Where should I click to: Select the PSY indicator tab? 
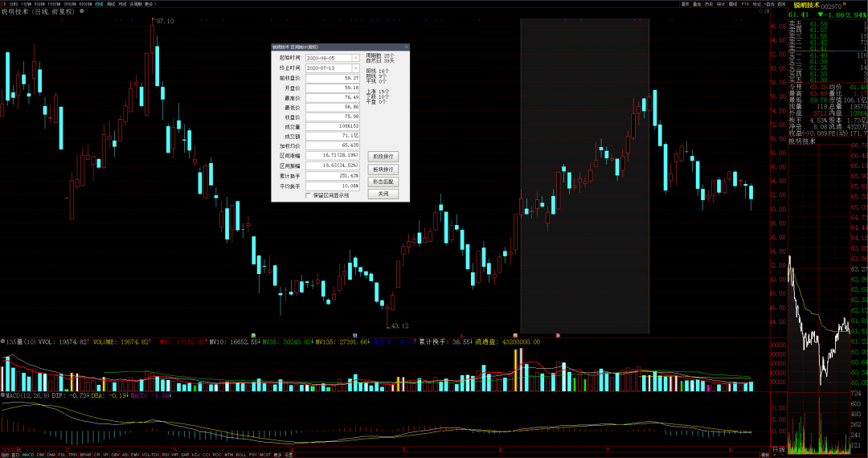coord(253,455)
